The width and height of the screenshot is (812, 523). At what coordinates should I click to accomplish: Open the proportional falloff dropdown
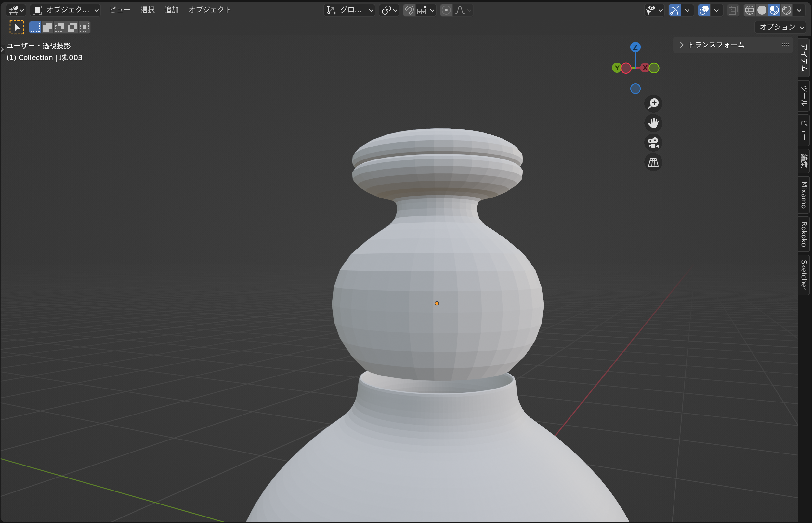[463, 10]
